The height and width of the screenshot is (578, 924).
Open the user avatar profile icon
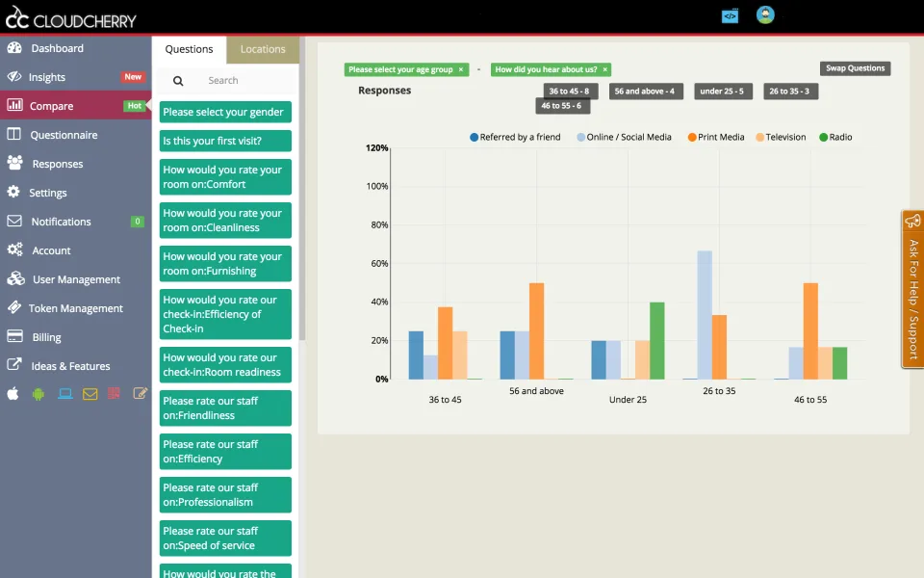pyautogui.click(x=765, y=14)
